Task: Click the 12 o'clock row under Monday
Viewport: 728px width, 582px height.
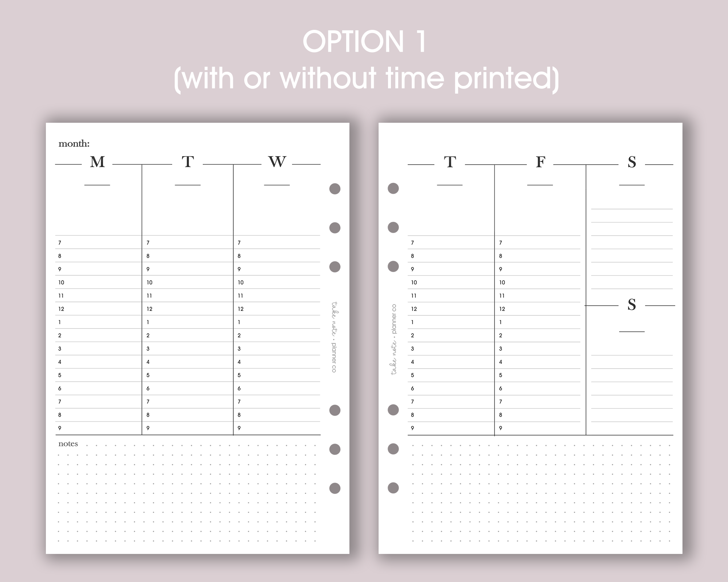Action: (98, 309)
